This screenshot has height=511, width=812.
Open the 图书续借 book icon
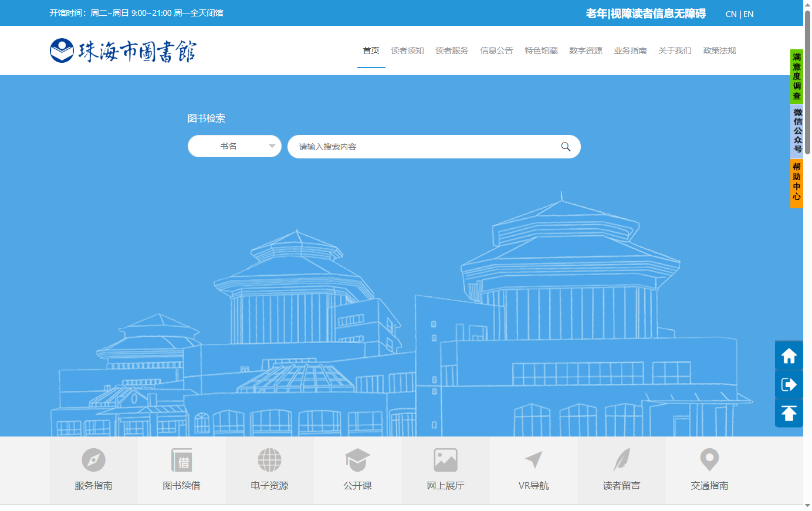182,460
